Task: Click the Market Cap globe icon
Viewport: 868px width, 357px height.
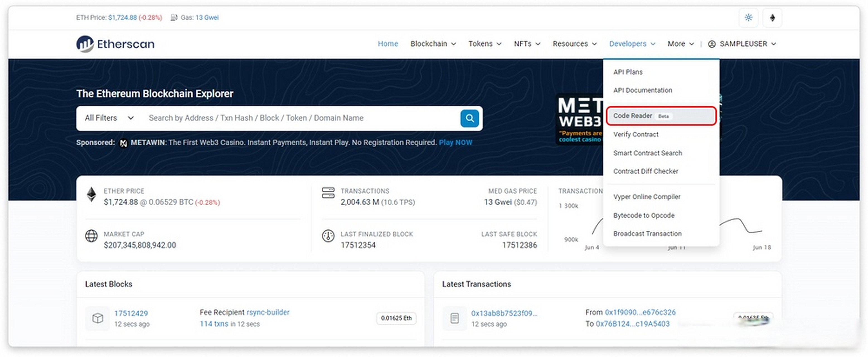Action: pos(91,236)
